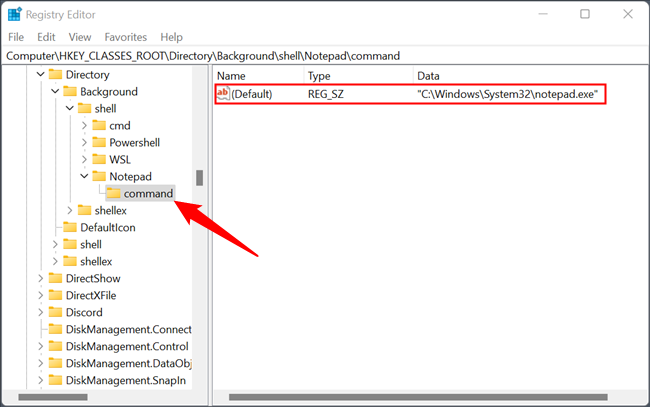Expand the shellex key under Background
The width and height of the screenshot is (650, 407).
click(70, 211)
